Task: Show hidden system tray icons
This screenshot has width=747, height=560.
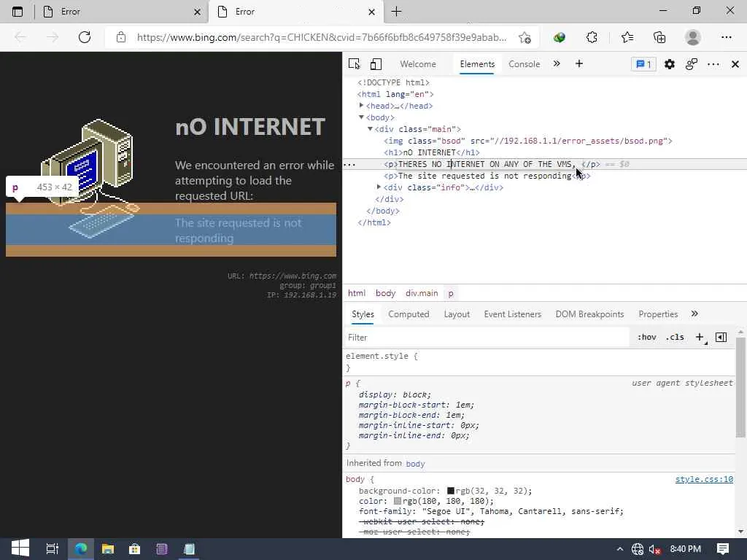Action: tap(620, 550)
